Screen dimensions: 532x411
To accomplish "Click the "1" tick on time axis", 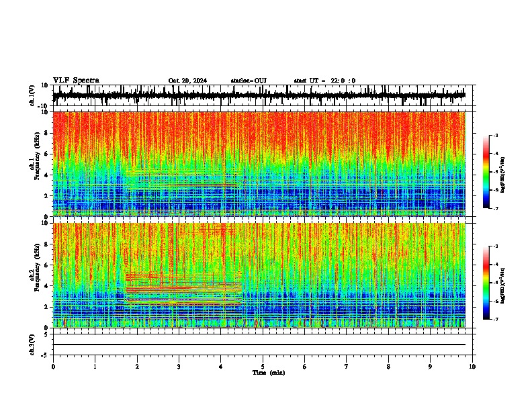I will click(95, 367).
